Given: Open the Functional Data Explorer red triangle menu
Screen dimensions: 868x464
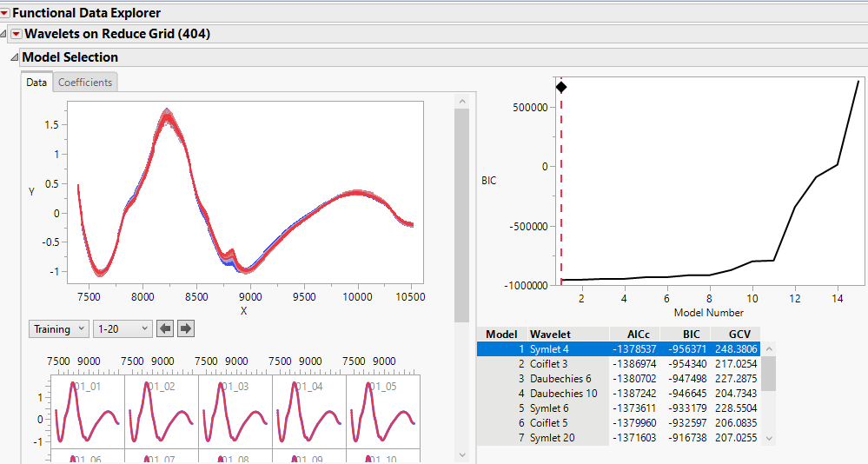Looking at the screenshot, I should (4, 13).
